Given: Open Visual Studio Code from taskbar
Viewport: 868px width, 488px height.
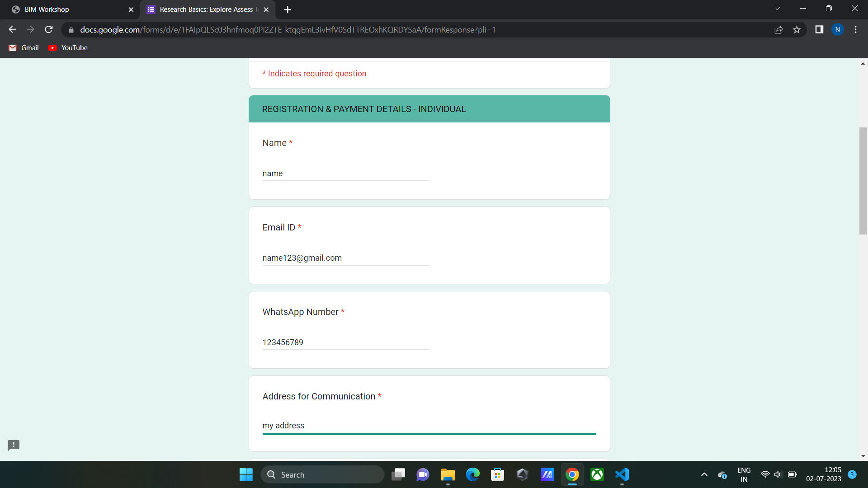Looking at the screenshot, I should pos(622,474).
